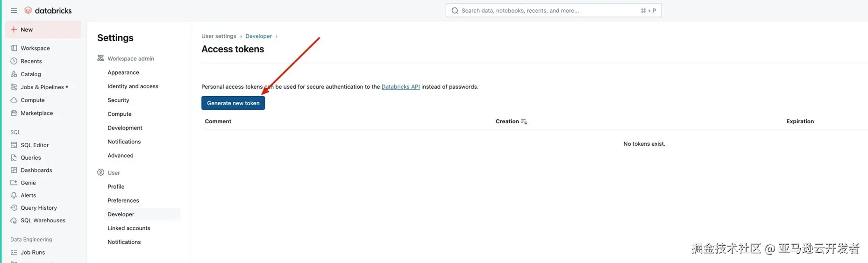Image resolution: width=868 pixels, height=263 pixels.
Task: Open SQL Warehouses in the sidebar
Action: tap(43, 220)
